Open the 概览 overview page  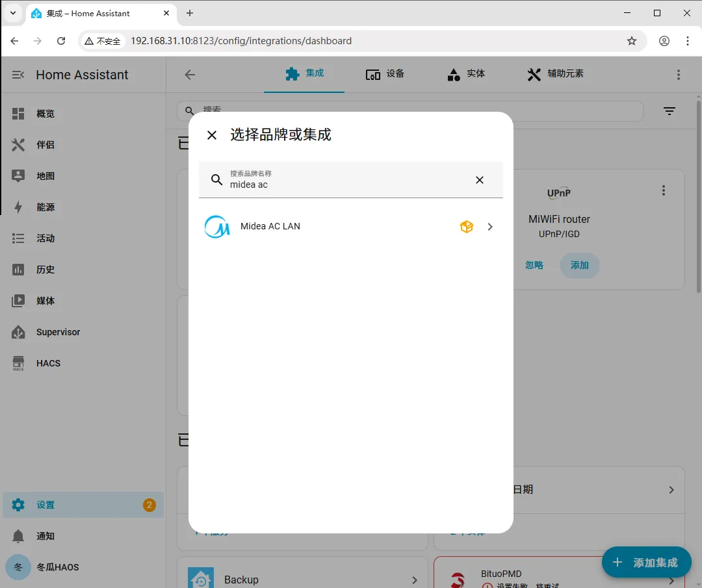(83, 114)
